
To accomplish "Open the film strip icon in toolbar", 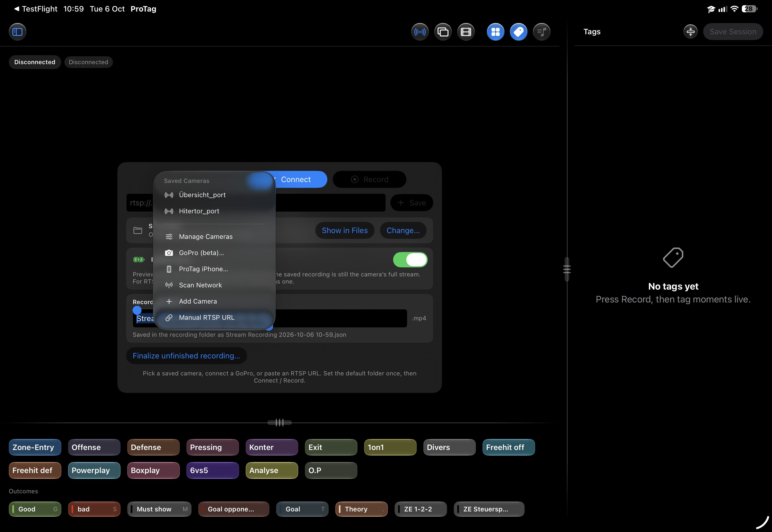I will click(466, 32).
